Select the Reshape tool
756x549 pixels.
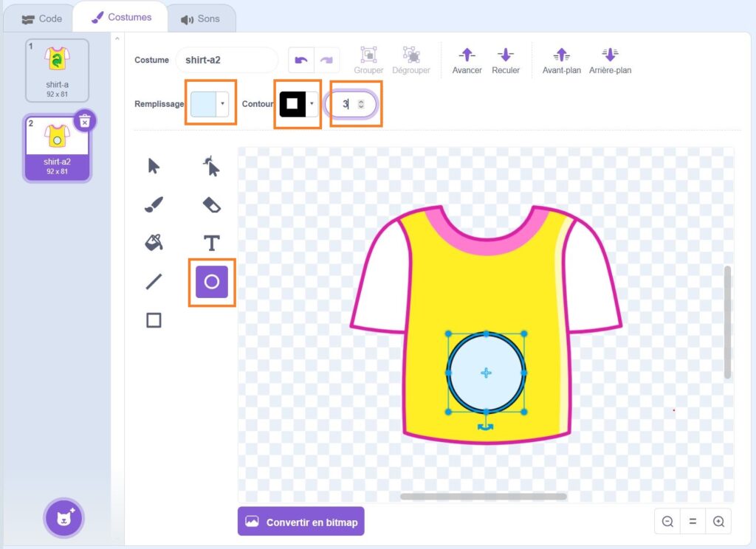click(211, 166)
